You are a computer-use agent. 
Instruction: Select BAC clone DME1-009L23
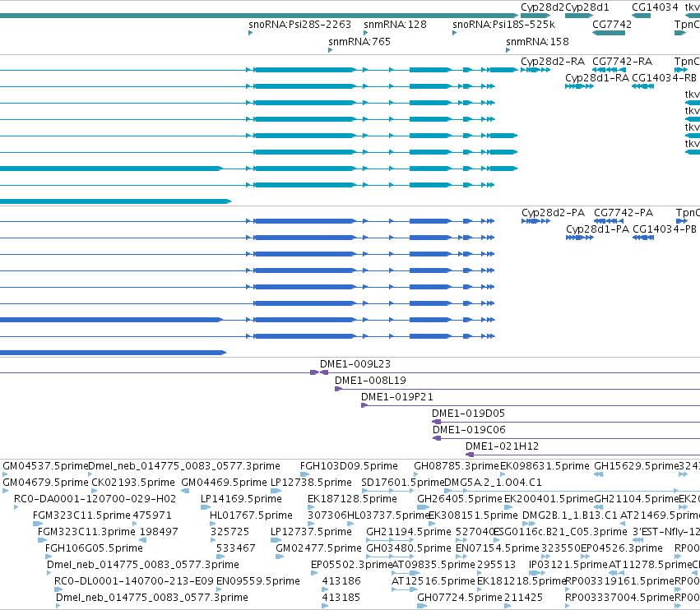point(355,363)
